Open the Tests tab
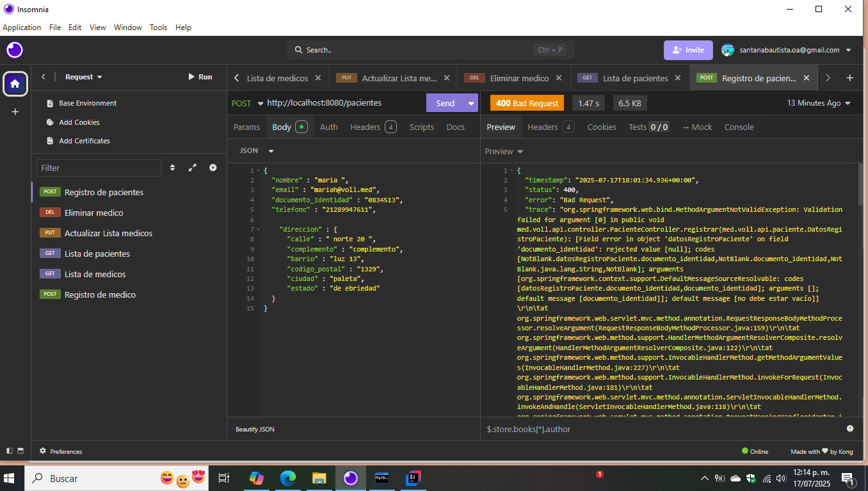 click(x=648, y=127)
